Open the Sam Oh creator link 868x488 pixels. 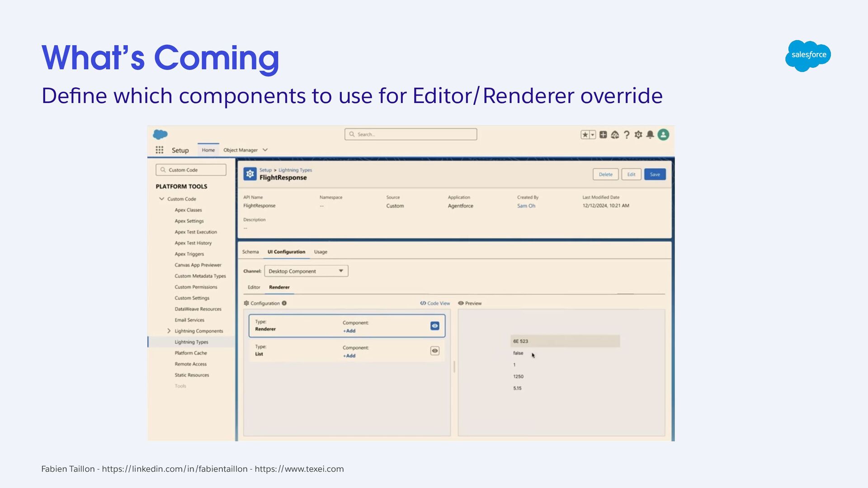point(526,206)
